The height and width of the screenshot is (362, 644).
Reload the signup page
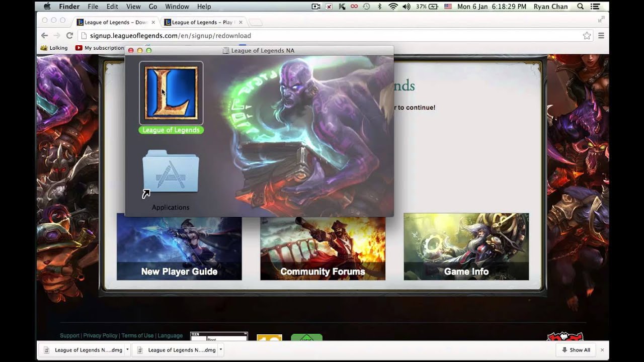click(x=69, y=36)
